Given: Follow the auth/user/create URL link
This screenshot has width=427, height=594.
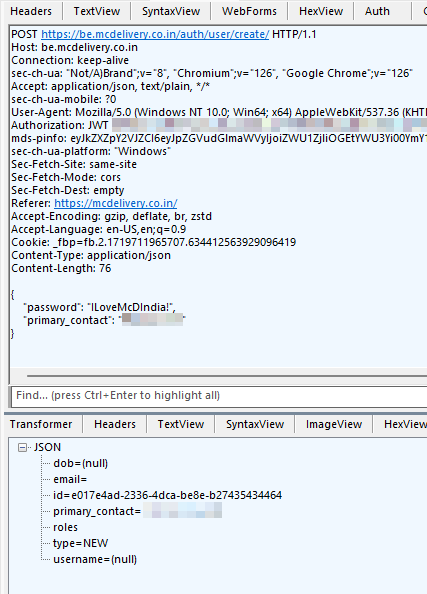Looking at the screenshot, I should 155,34.
